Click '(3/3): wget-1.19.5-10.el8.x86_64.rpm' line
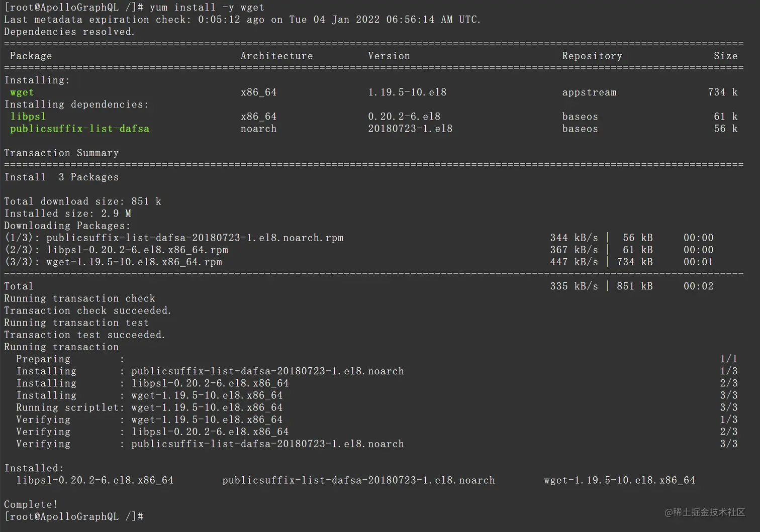 pos(359,262)
